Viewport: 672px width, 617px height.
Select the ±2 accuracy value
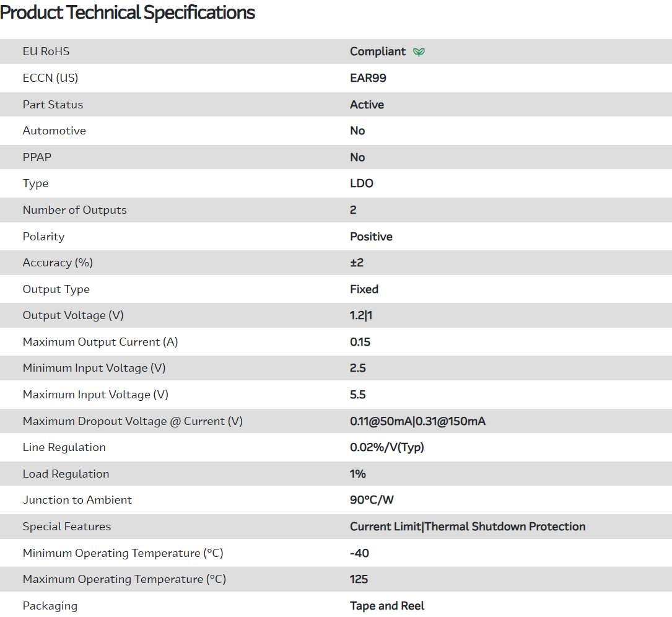click(x=357, y=263)
